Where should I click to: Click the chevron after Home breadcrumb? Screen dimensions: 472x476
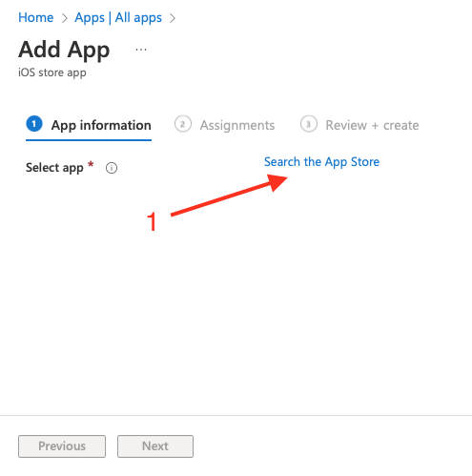65,18
